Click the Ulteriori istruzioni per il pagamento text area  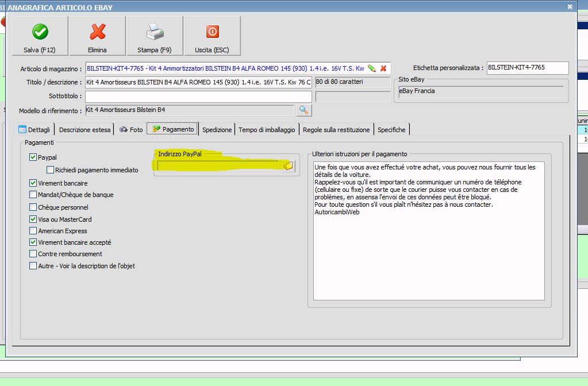pyautogui.click(x=429, y=231)
